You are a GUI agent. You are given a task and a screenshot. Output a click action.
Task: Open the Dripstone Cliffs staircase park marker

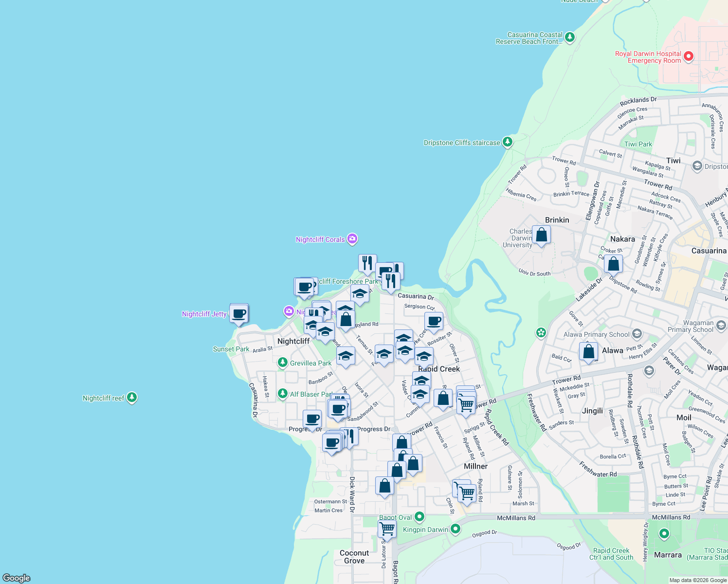point(508,142)
